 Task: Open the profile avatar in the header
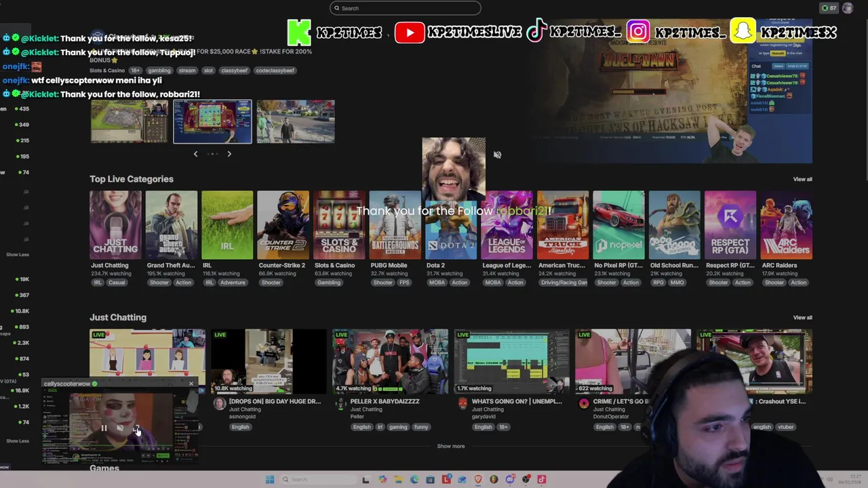tap(847, 8)
